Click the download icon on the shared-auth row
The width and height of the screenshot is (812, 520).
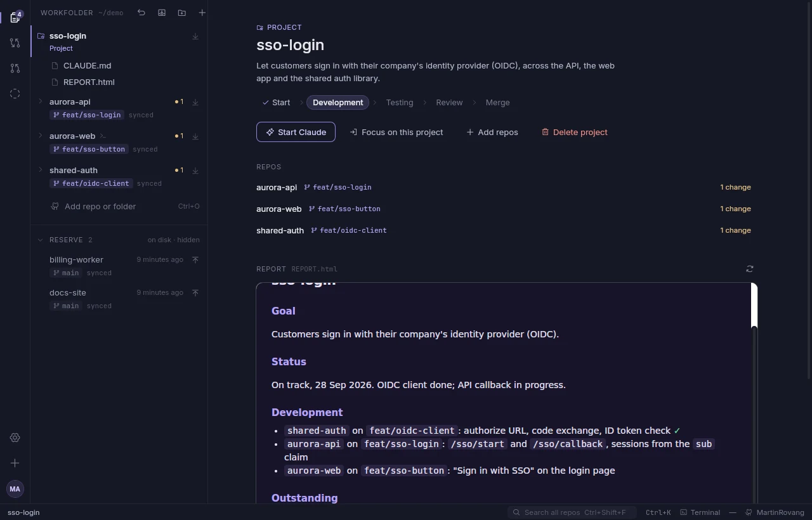(x=195, y=171)
